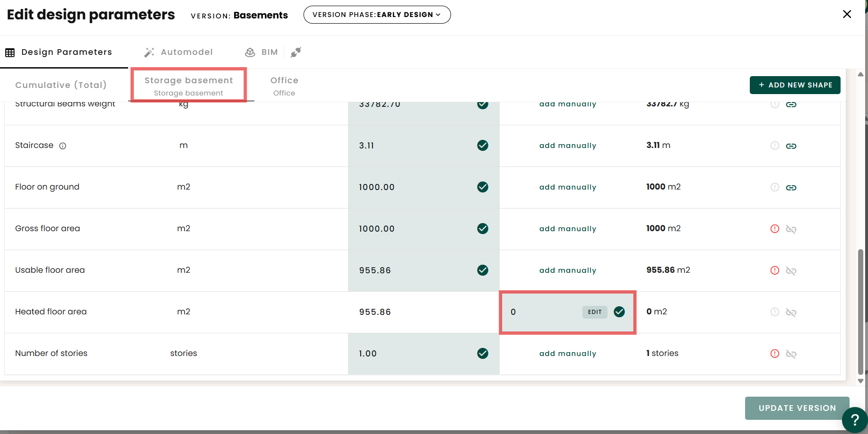Click the Add New Shape button
The image size is (868, 434).
pyautogui.click(x=795, y=85)
